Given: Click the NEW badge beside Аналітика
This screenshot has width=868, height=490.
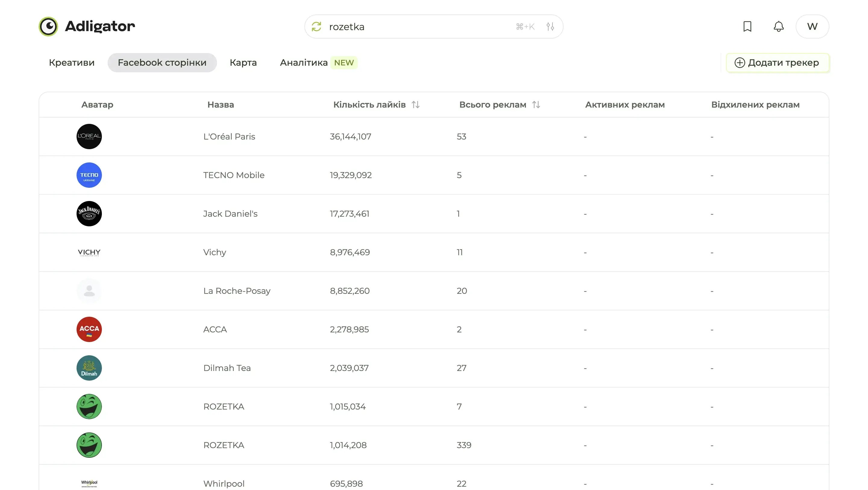Looking at the screenshot, I should point(344,63).
